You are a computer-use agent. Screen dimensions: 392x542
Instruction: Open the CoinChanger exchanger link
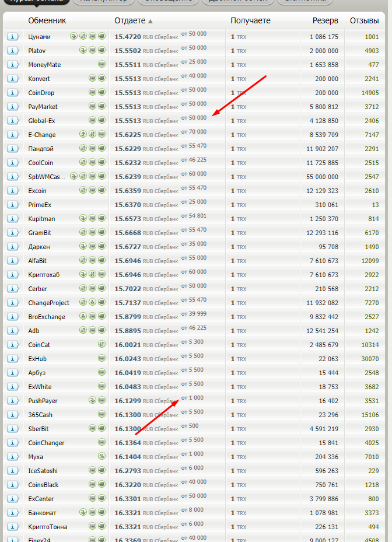[46, 443]
